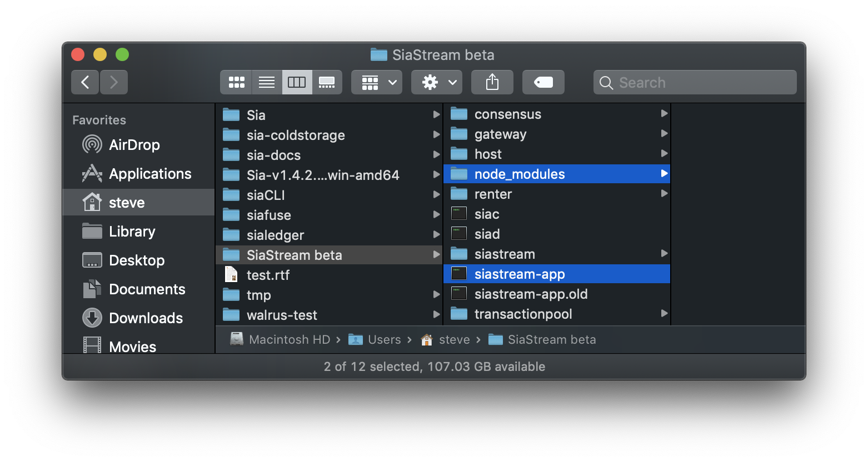This screenshot has height=462, width=868.
Task: Select the transactionpool folder
Action: (557, 314)
